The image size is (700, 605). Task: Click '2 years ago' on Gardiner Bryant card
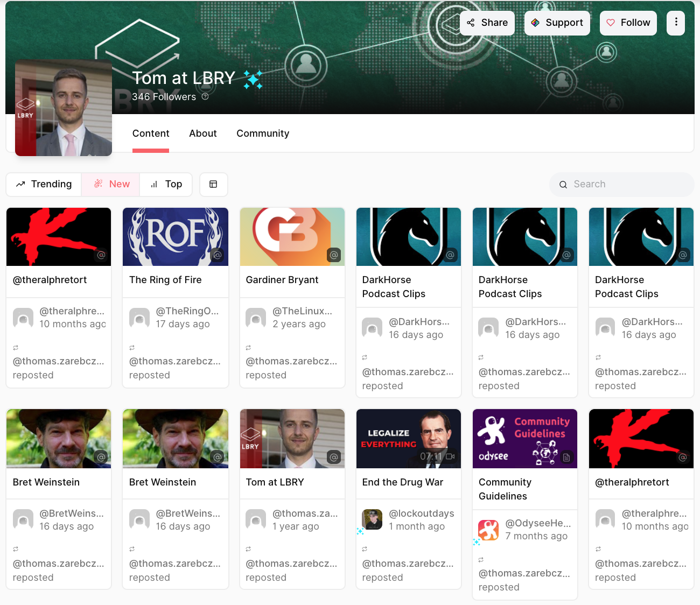pyautogui.click(x=299, y=324)
